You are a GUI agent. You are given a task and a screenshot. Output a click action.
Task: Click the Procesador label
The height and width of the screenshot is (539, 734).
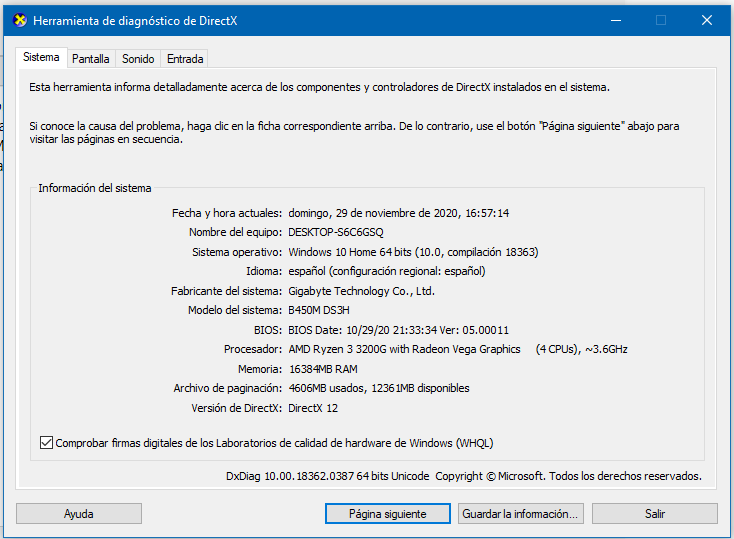point(253,349)
